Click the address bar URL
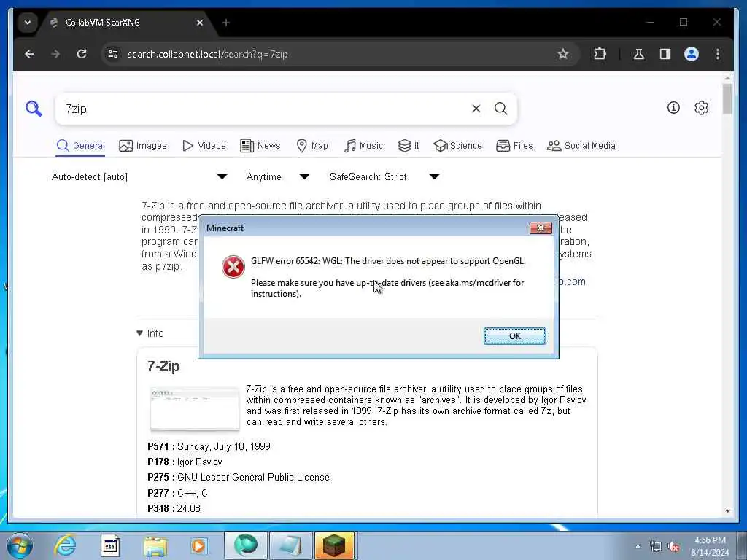The height and width of the screenshot is (560, 747). tap(208, 54)
